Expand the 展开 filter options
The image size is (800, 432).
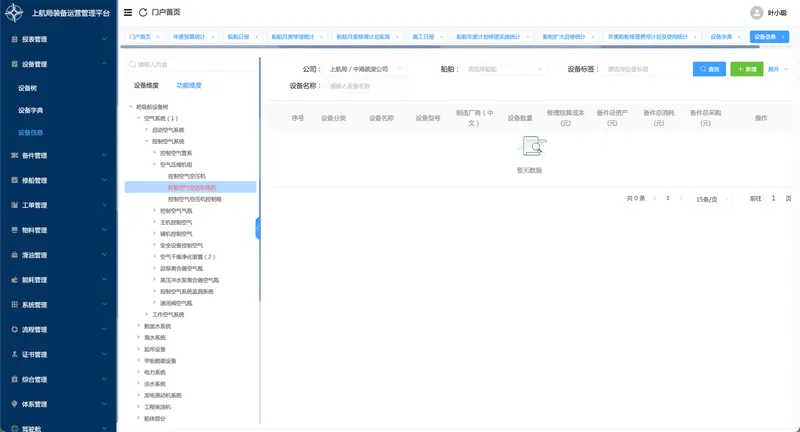[x=778, y=69]
